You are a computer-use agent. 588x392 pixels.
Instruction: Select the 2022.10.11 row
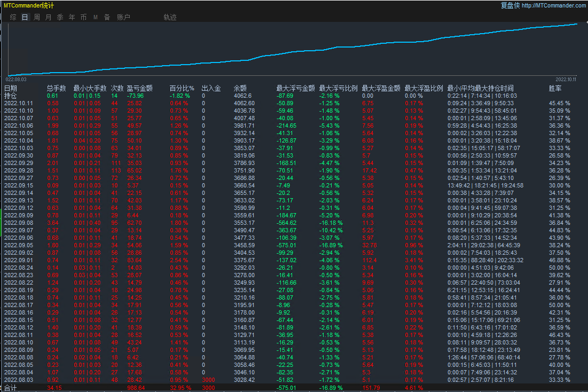point(18,103)
